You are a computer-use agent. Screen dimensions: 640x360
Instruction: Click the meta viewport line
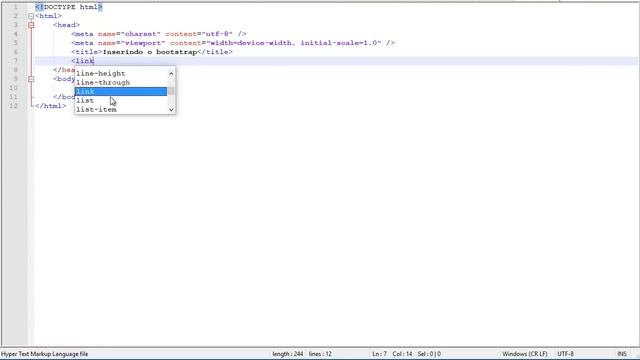pyautogui.click(x=233, y=43)
